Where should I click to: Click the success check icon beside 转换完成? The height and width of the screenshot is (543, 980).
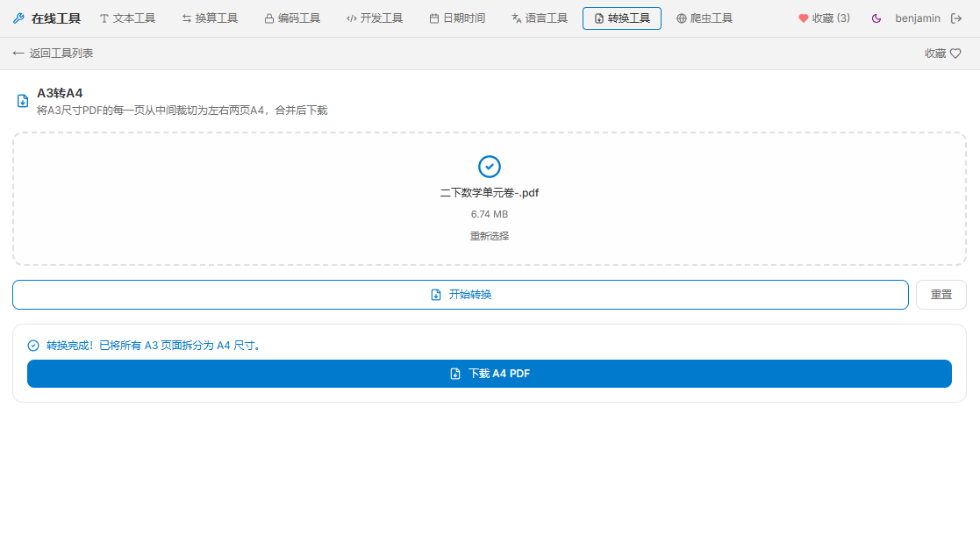[33, 346]
